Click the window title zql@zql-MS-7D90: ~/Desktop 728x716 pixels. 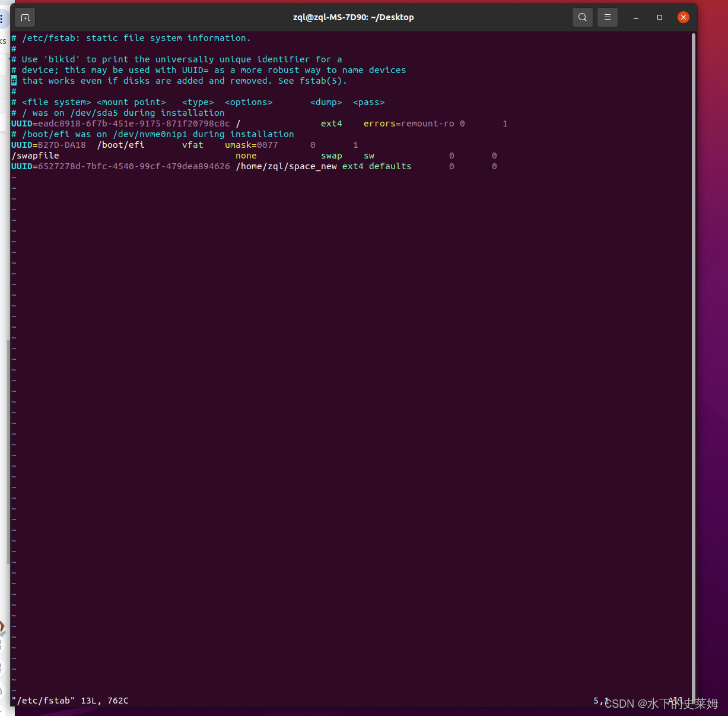click(x=353, y=17)
